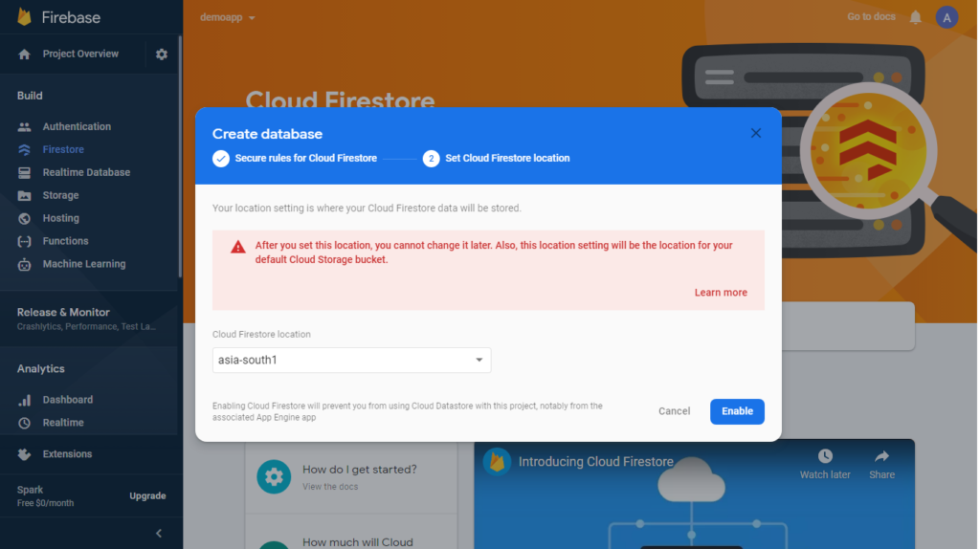
Task: Open the Cloud Firestore location dropdown
Action: point(351,361)
